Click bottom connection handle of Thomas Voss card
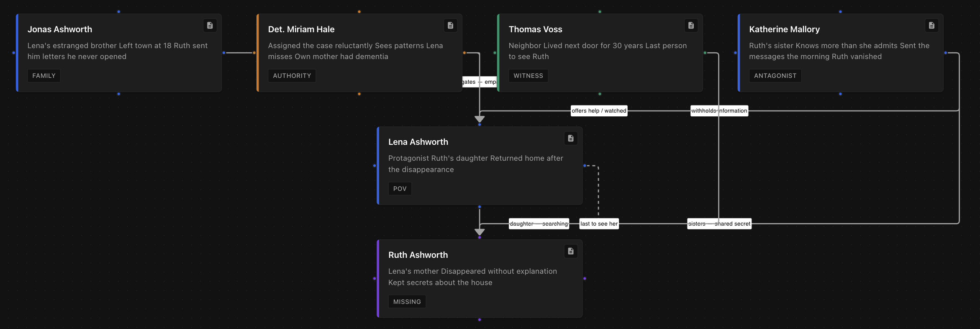Viewport: 980px width, 329px height. point(600,94)
